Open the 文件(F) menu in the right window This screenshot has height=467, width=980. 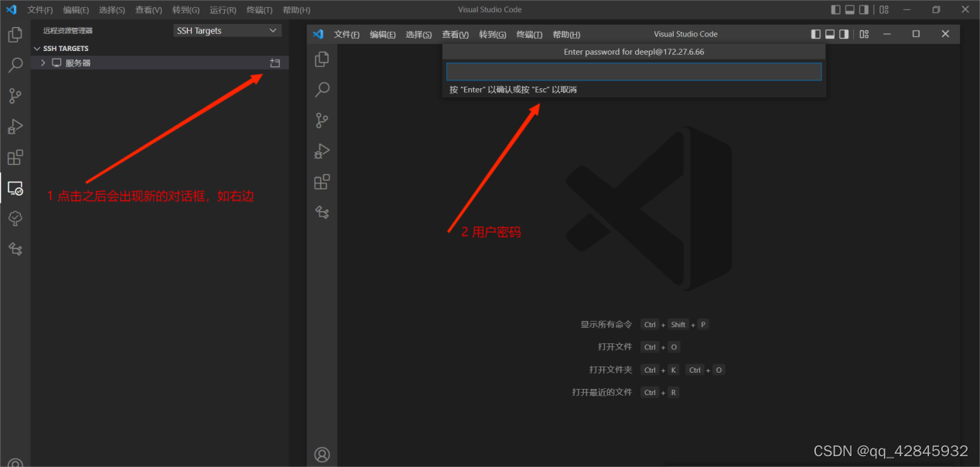(347, 35)
